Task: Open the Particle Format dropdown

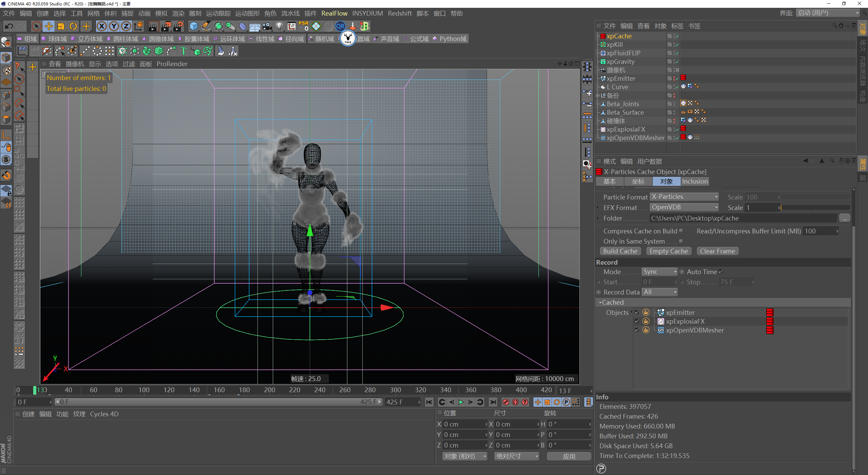Action: click(x=684, y=197)
